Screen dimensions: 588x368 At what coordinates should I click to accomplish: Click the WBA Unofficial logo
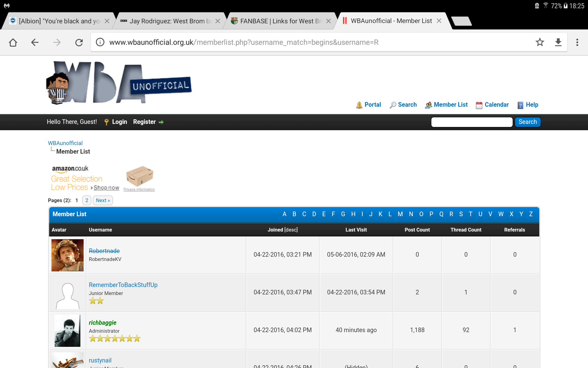(119, 83)
